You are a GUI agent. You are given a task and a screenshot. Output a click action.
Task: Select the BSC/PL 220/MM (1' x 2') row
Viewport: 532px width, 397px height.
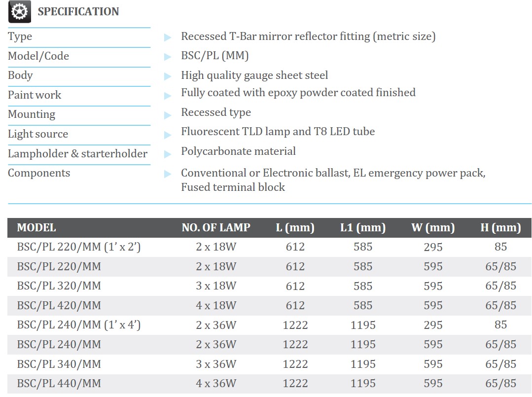click(269, 247)
